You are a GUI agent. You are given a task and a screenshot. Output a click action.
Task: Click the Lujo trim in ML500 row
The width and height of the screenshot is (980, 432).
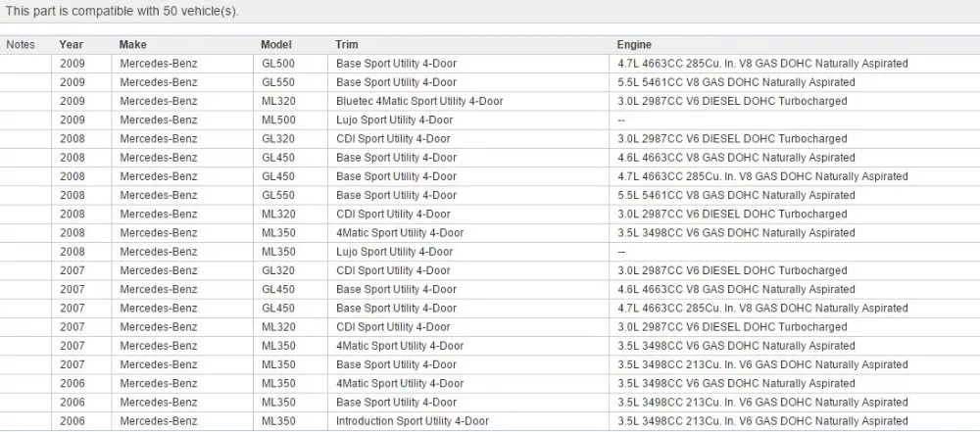point(394,120)
